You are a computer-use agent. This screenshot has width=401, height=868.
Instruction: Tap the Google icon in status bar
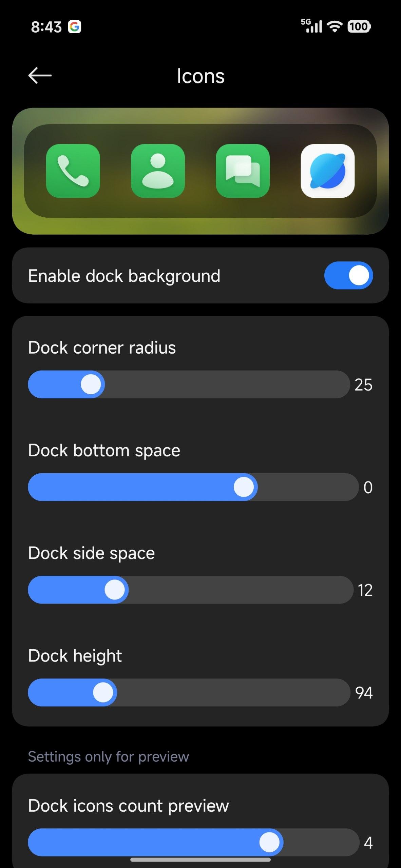click(75, 27)
